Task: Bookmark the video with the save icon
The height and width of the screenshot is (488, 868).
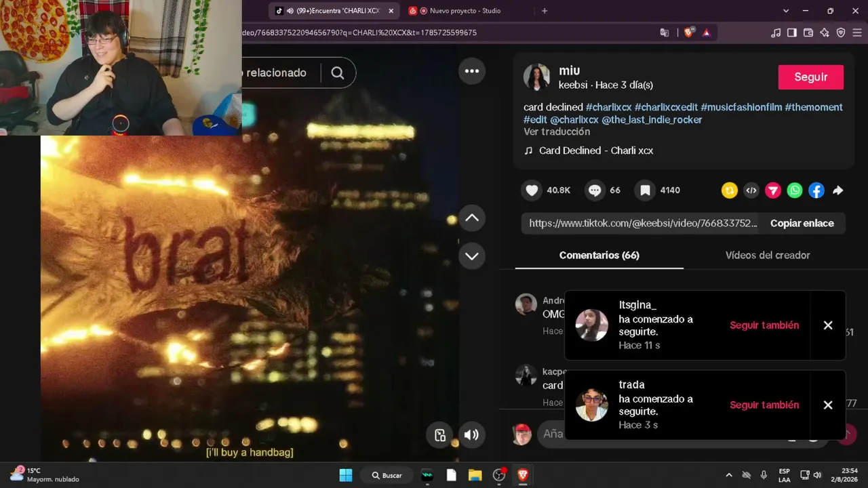Action: [x=646, y=190]
